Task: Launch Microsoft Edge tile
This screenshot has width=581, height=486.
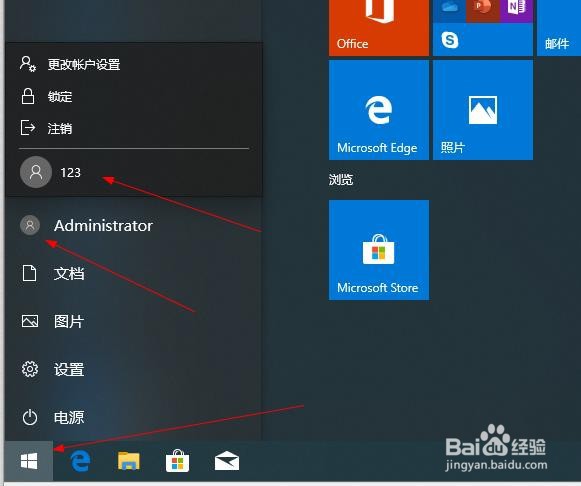Action: 379,110
